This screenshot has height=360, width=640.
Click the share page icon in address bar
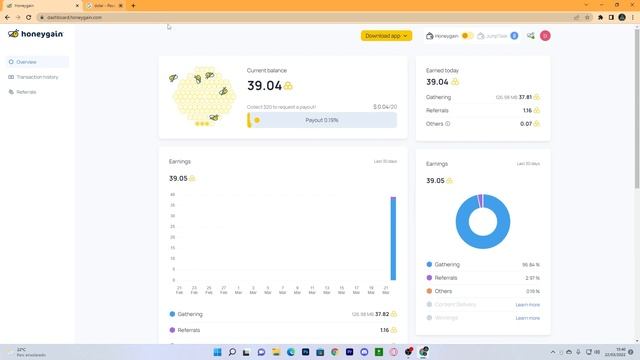tap(577, 18)
